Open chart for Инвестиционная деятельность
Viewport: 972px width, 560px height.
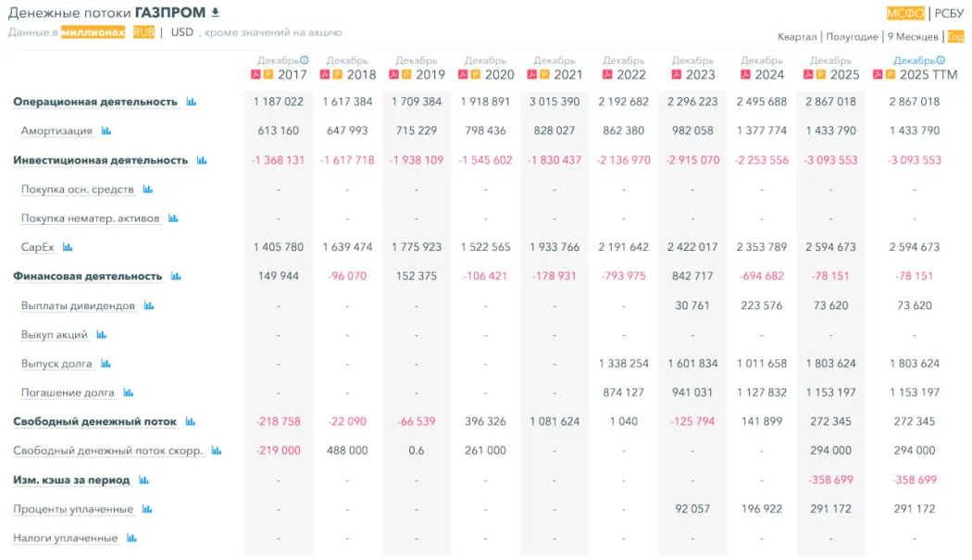[202, 160]
